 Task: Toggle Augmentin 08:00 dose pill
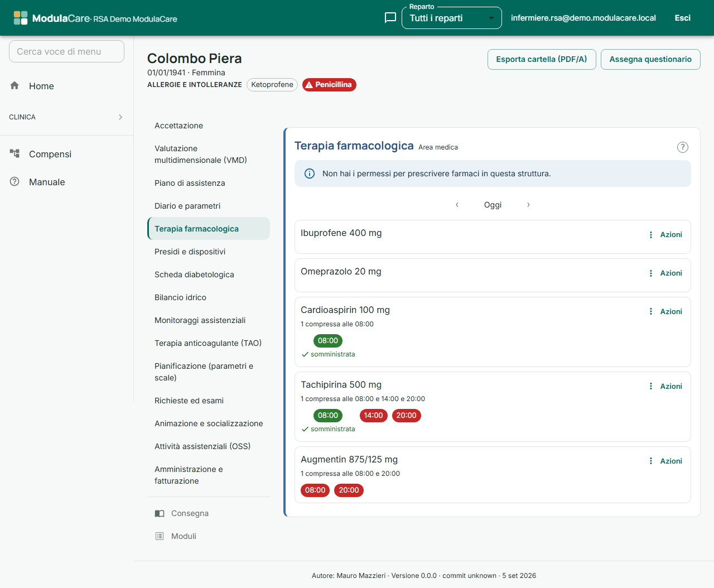point(315,490)
